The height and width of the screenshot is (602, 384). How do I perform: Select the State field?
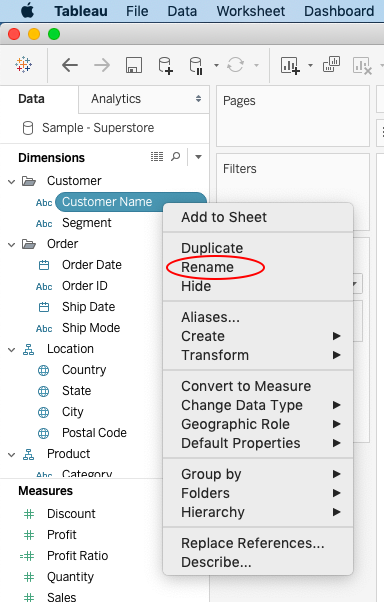pyautogui.click(x=76, y=391)
